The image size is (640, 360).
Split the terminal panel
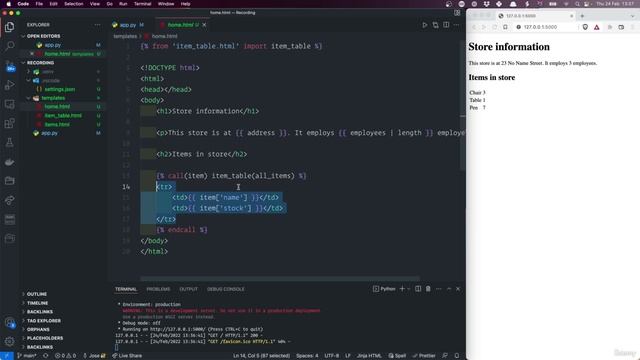tap(418, 289)
